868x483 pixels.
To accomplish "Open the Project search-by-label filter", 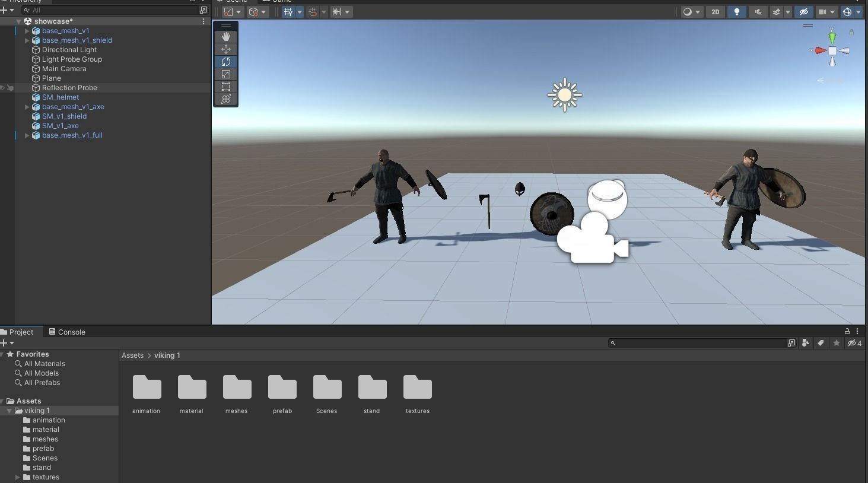I will coord(821,343).
